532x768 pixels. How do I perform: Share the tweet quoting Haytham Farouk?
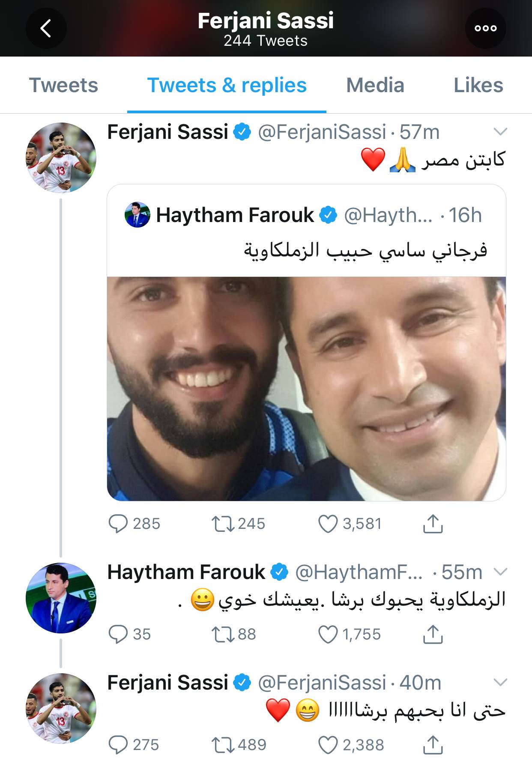433,524
